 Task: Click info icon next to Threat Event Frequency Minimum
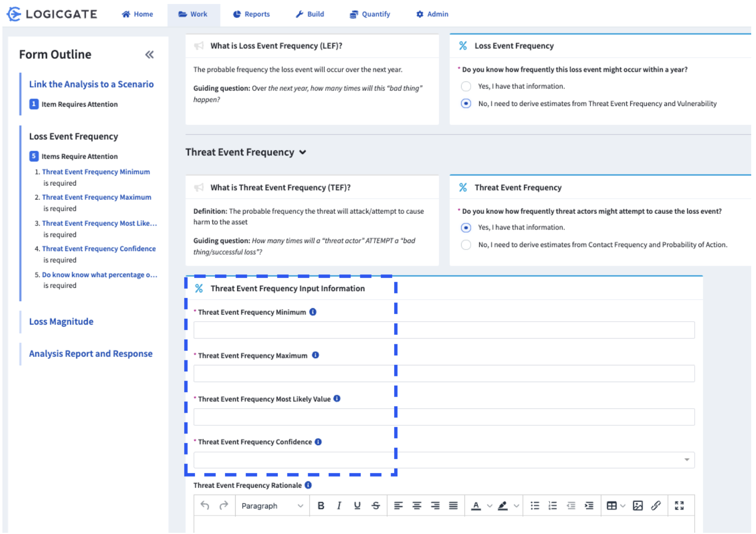tap(313, 312)
